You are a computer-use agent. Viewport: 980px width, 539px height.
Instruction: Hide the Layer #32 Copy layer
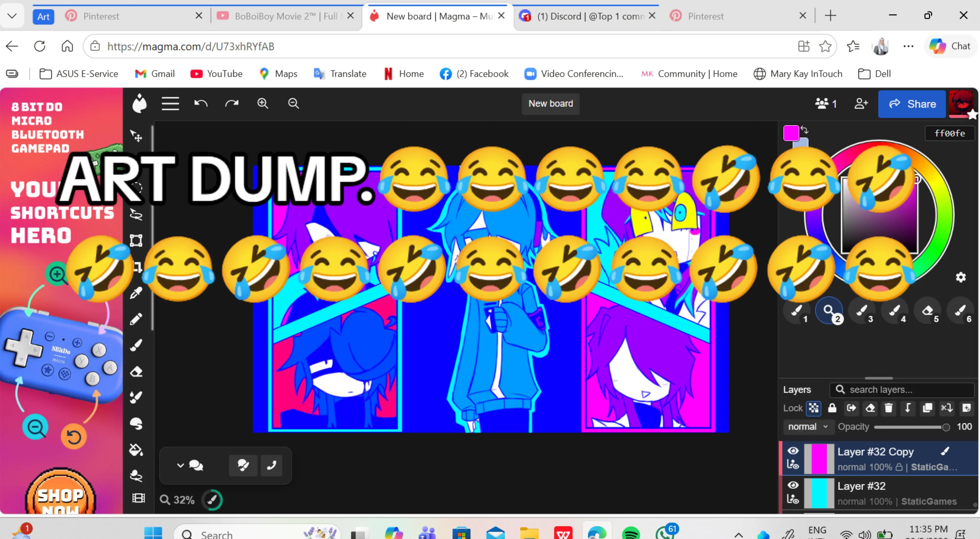(x=793, y=451)
